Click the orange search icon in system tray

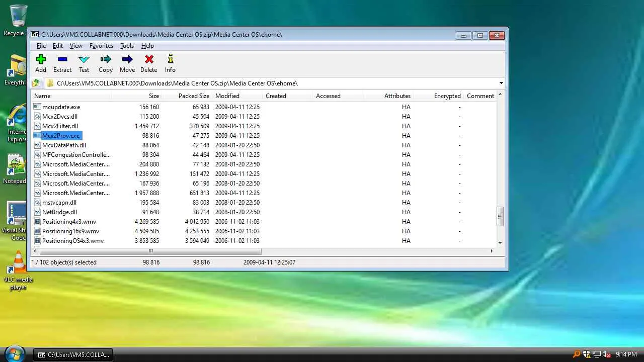point(577,354)
